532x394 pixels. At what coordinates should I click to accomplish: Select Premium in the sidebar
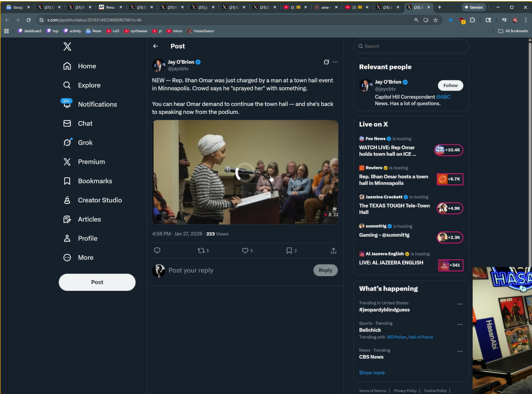pos(84,162)
